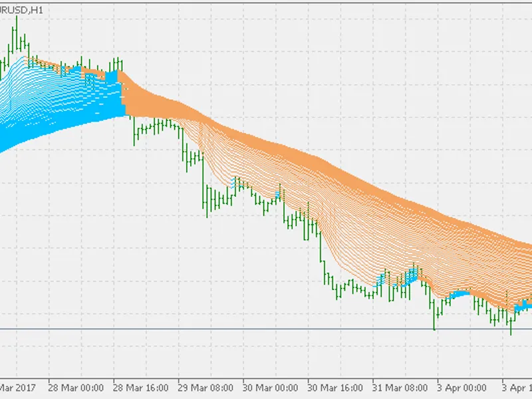The width and height of the screenshot is (532, 399).
Task: Select the 30 Mar 00:00 time axis label
Action: pyautogui.click(x=270, y=388)
